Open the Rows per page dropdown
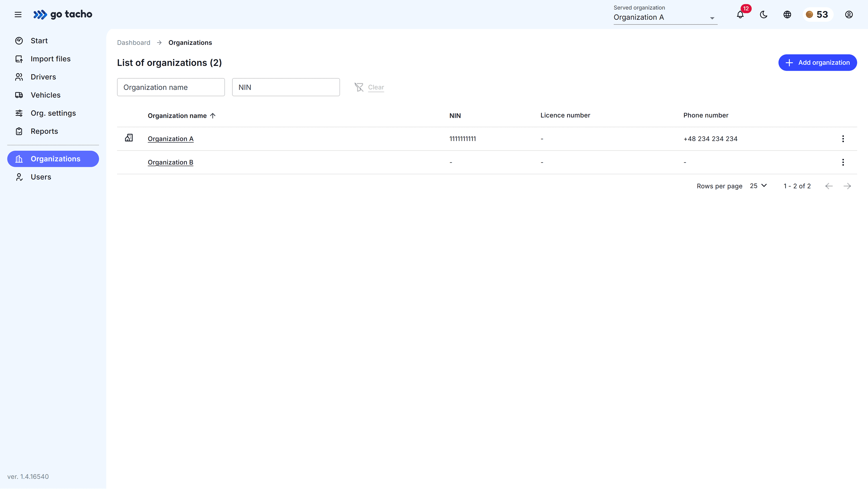The height and width of the screenshot is (489, 868). [x=758, y=186]
